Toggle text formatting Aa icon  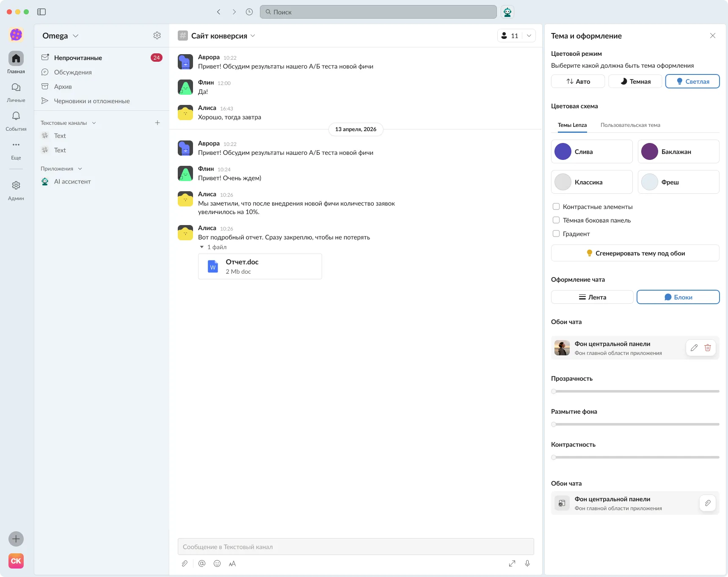232,563
